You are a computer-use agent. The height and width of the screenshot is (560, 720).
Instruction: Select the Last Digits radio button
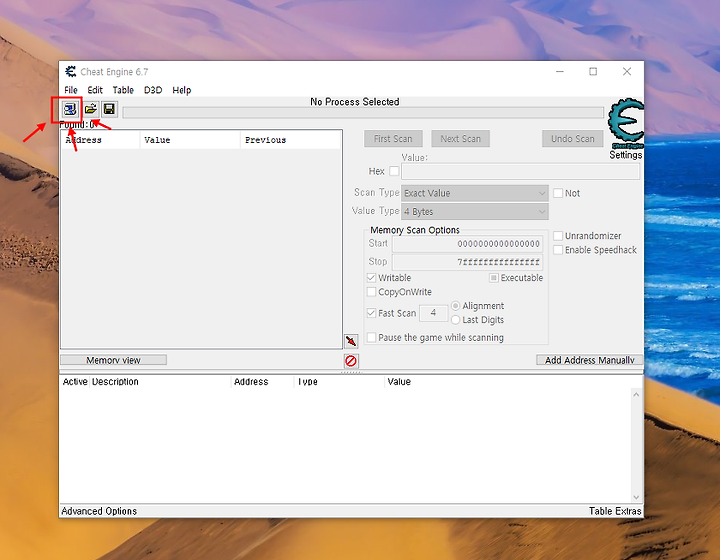[456, 320]
